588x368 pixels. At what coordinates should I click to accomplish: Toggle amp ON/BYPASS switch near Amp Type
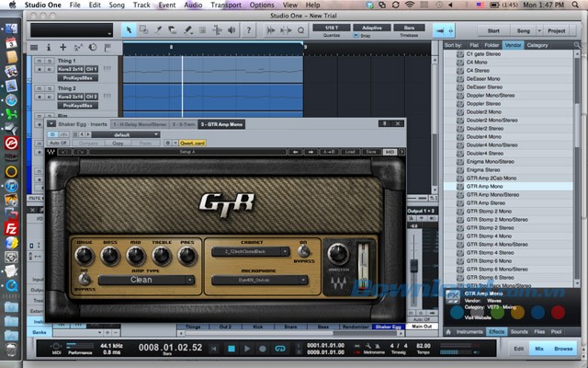tap(85, 279)
